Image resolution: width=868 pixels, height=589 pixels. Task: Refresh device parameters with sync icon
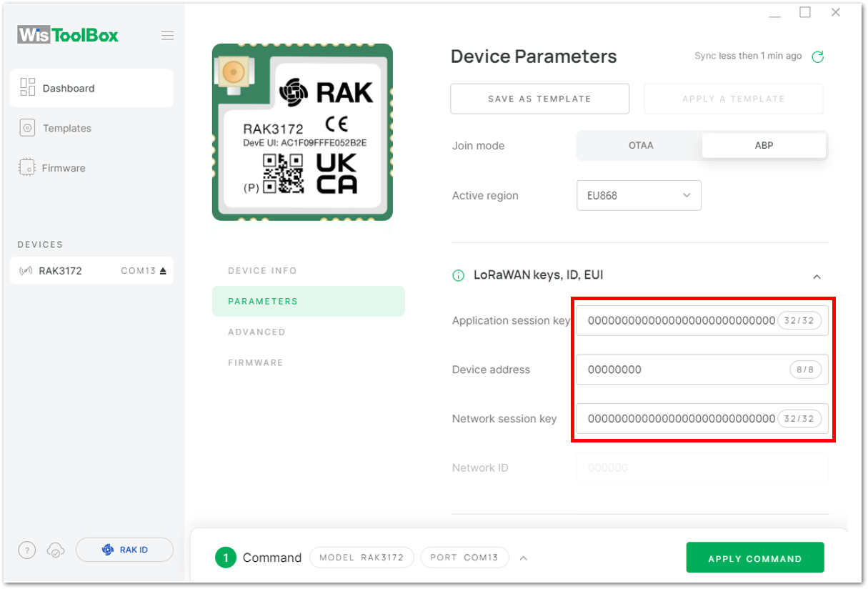[x=818, y=56]
